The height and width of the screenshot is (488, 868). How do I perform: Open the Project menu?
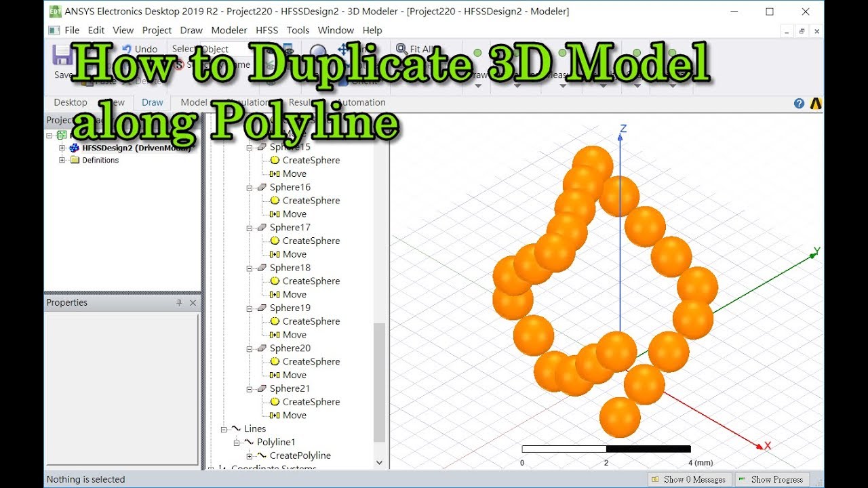pos(157,30)
